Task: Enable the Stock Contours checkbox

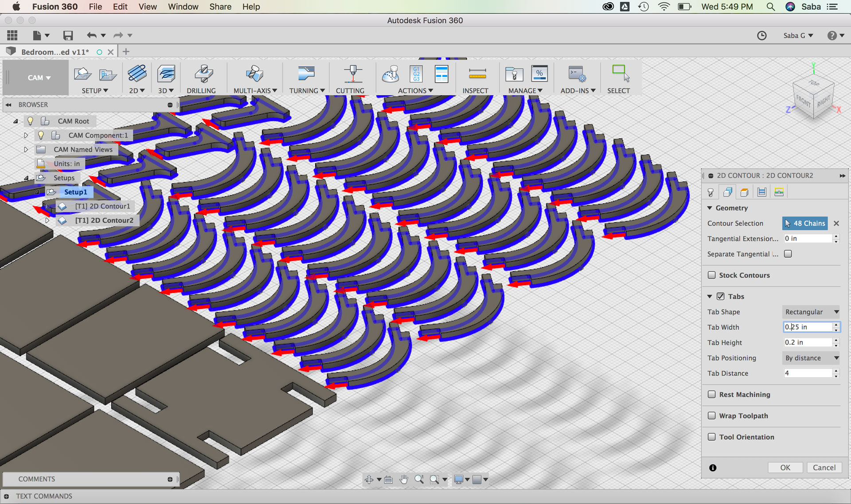Action: [x=712, y=275]
